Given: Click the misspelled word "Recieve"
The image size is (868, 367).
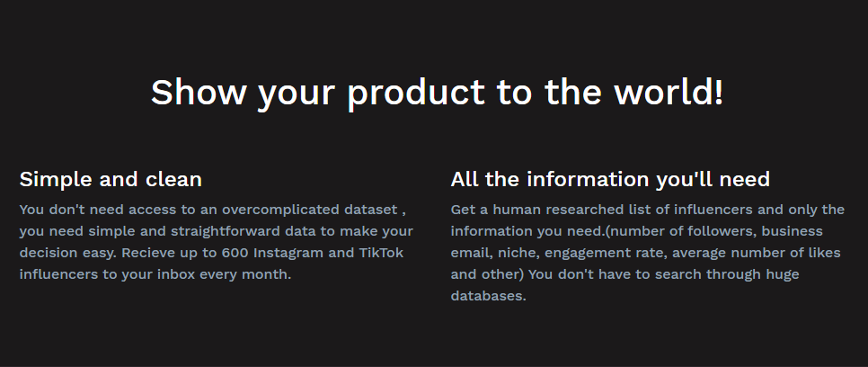Looking at the screenshot, I should click(149, 253).
